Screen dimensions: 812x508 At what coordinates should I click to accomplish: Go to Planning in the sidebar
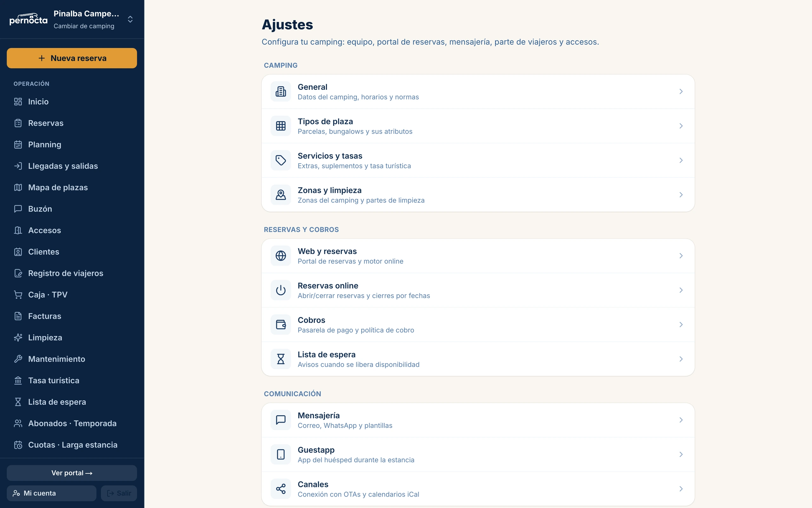click(x=72, y=145)
